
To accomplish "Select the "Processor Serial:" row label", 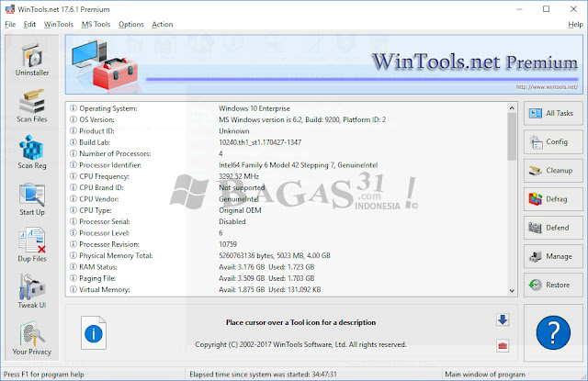I will tap(105, 221).
